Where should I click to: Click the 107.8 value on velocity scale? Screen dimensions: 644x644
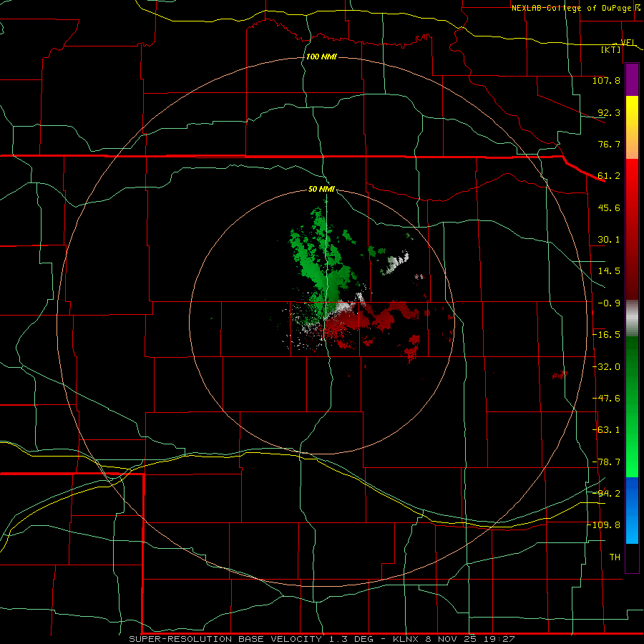pyautogui.click(x=606, y=81)
